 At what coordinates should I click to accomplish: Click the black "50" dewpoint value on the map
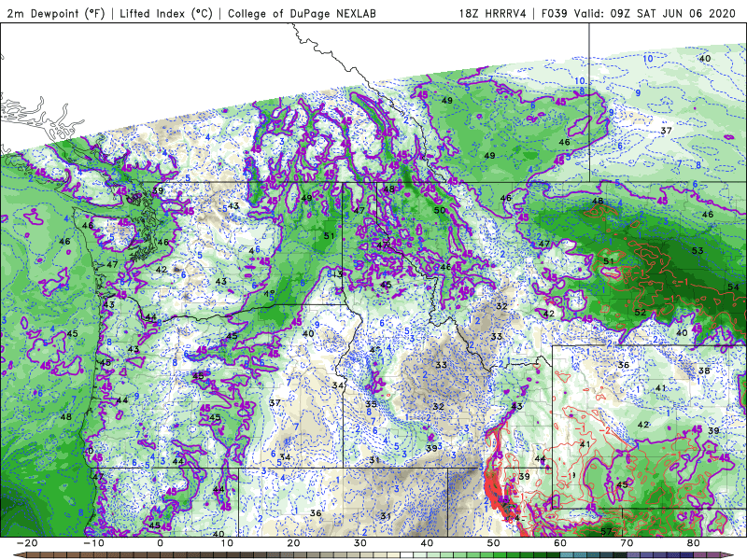pos(440,210)
